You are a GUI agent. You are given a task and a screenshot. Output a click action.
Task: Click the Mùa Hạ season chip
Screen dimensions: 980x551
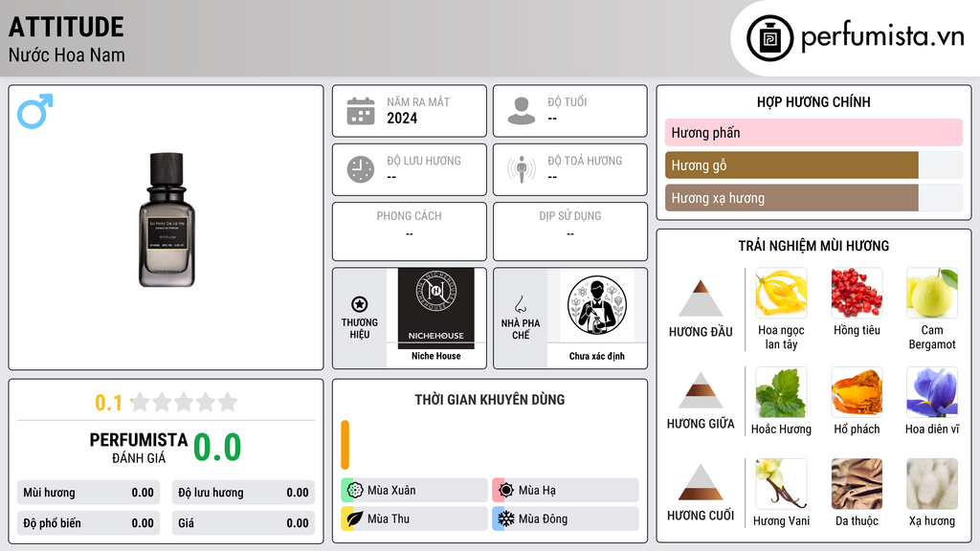pos(566,491)
